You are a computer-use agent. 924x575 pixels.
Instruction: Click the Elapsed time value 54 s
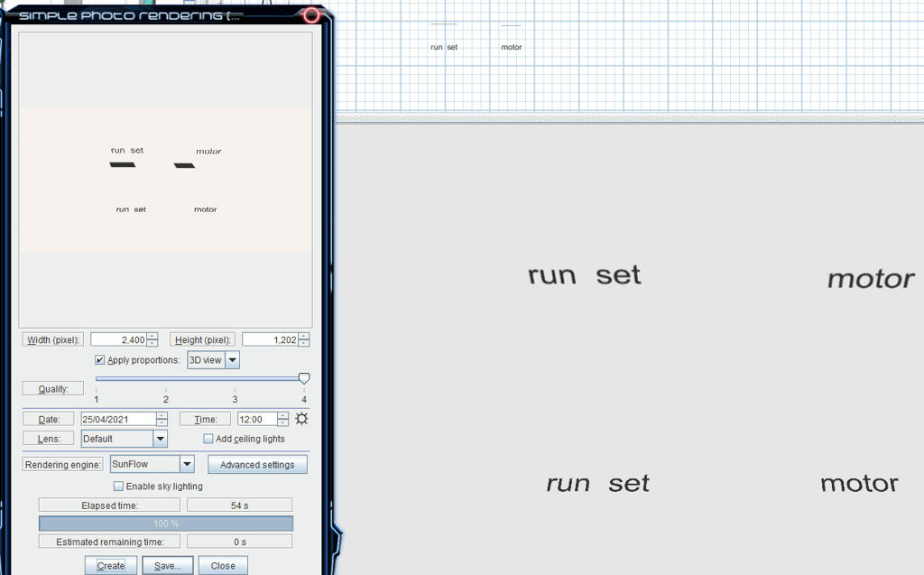239,505
